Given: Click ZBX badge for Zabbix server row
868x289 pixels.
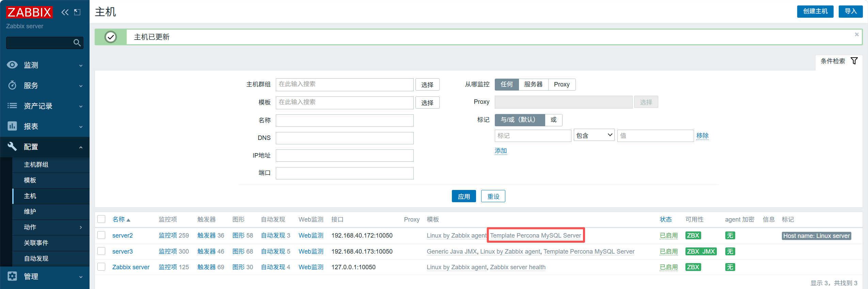Looking at the screenshot, I should 693,267.
